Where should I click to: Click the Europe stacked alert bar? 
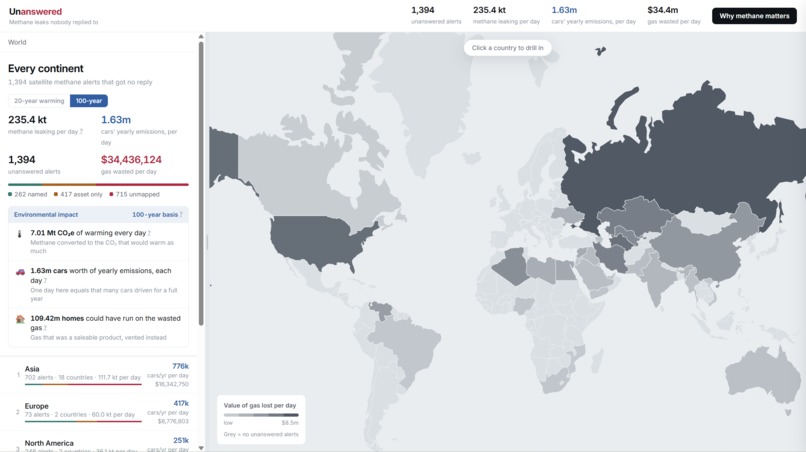pyautogui.click(x=83, y=421)
